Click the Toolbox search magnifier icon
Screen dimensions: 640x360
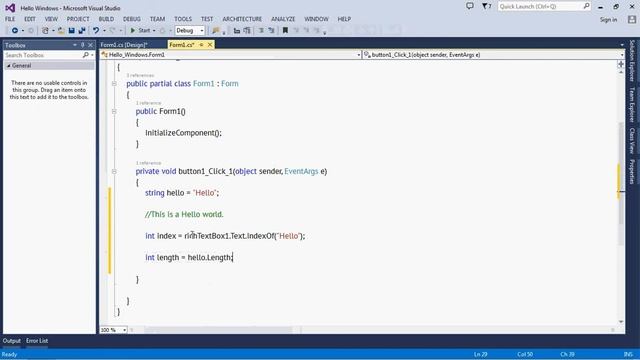[x=85, y=55]
